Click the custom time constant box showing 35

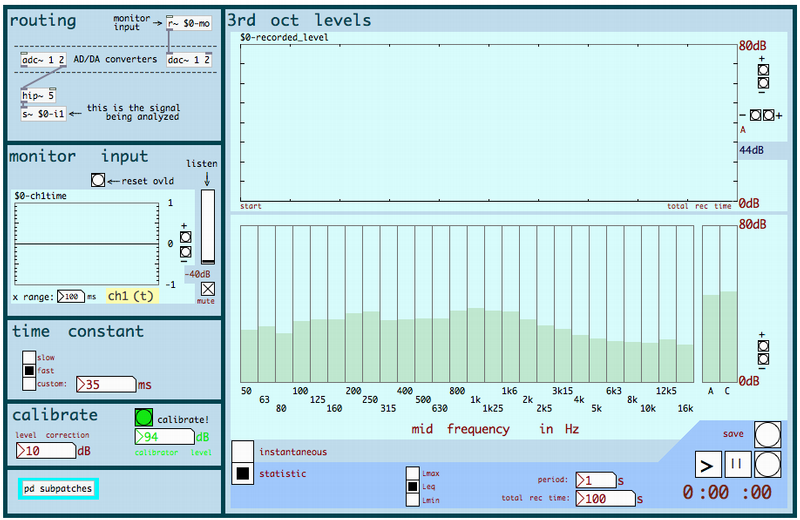coord(106,384)
